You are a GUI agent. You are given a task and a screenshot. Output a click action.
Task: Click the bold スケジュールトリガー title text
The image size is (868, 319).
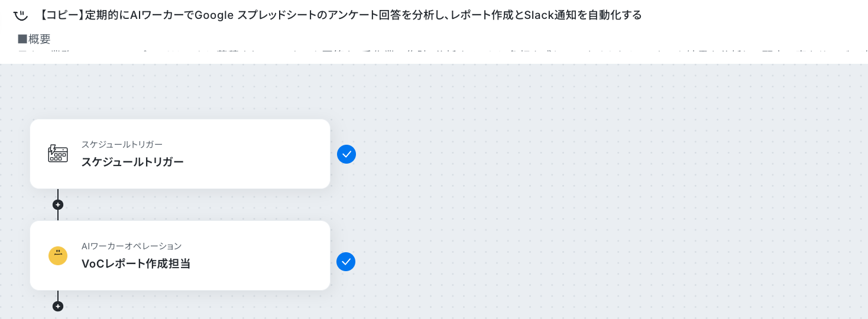click(132, 162)
